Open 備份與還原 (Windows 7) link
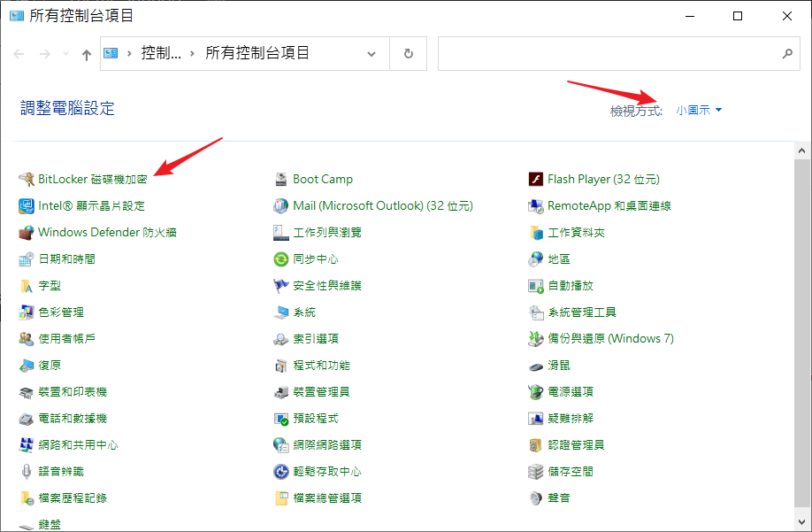The width and height of the screenshot is (812, 532). click(x=611, y=339)
